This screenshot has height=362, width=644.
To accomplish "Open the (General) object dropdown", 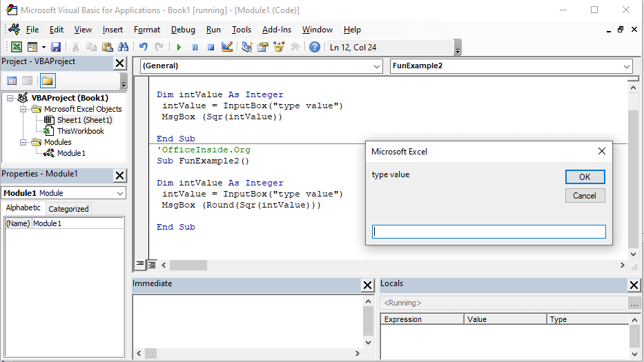I will pos(261,66).
